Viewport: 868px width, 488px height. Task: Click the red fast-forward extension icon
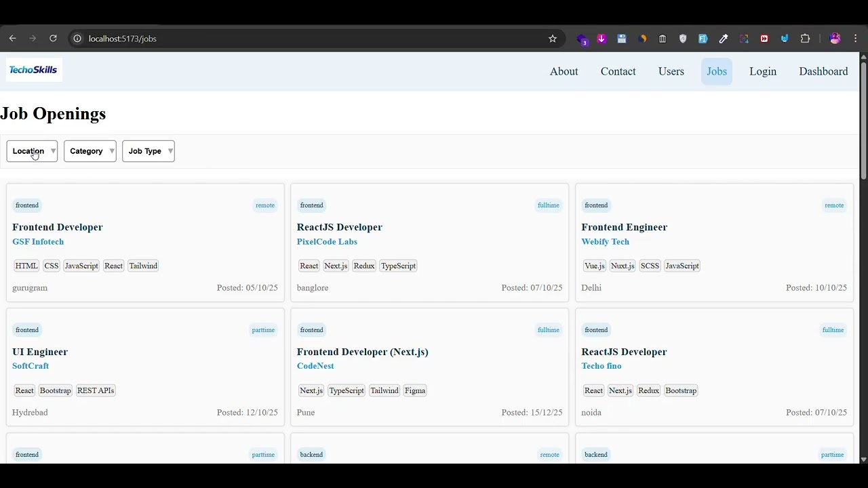click(764, 39)
